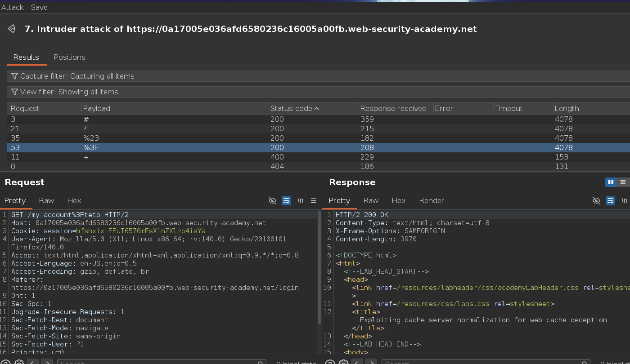Screen dimensions: 630x364
Task: Click the View filter funnel icon
Action: (15, 92)
